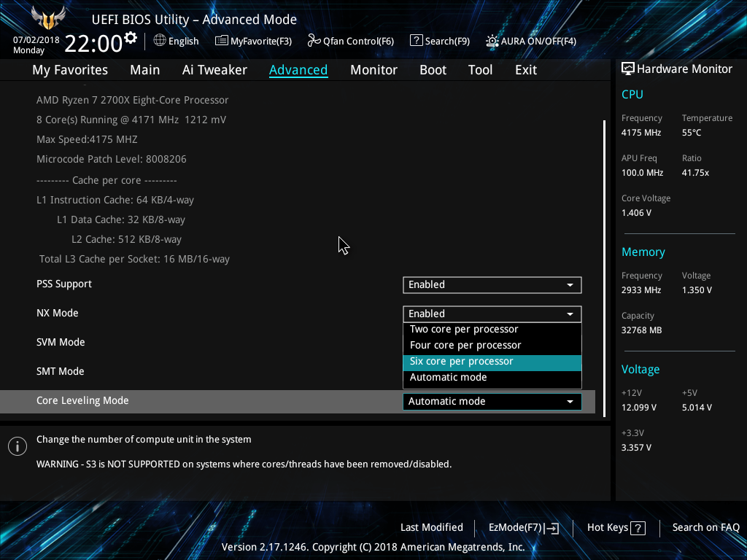Screen dimensions: 747x560
Task: Click the 22:00 clock display
Action: 93,43
